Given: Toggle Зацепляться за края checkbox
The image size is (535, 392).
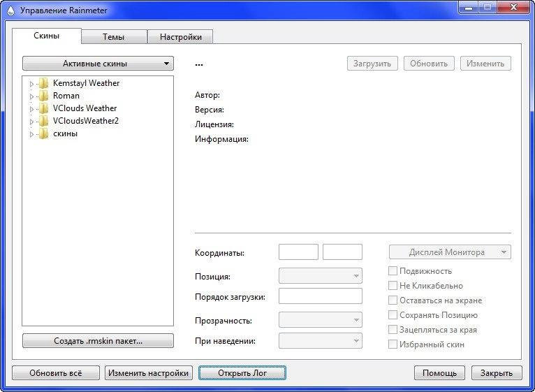Looking at the screenshot, I should [393, 330].
